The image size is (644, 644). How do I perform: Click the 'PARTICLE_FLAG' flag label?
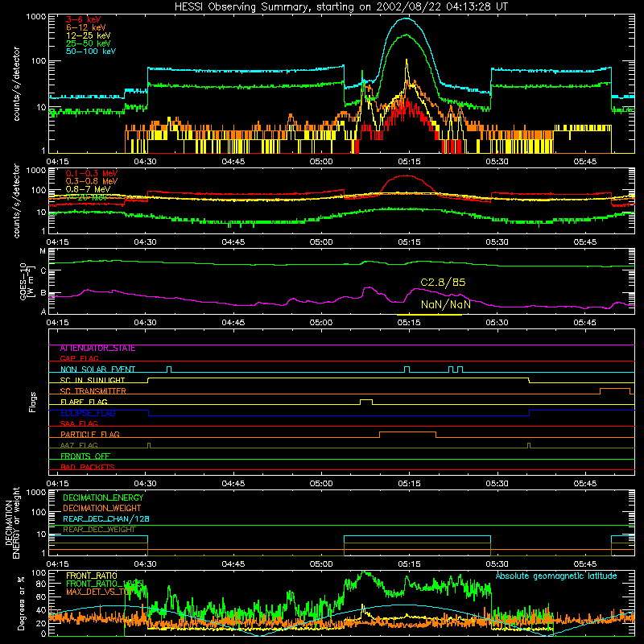pos(90,434)
